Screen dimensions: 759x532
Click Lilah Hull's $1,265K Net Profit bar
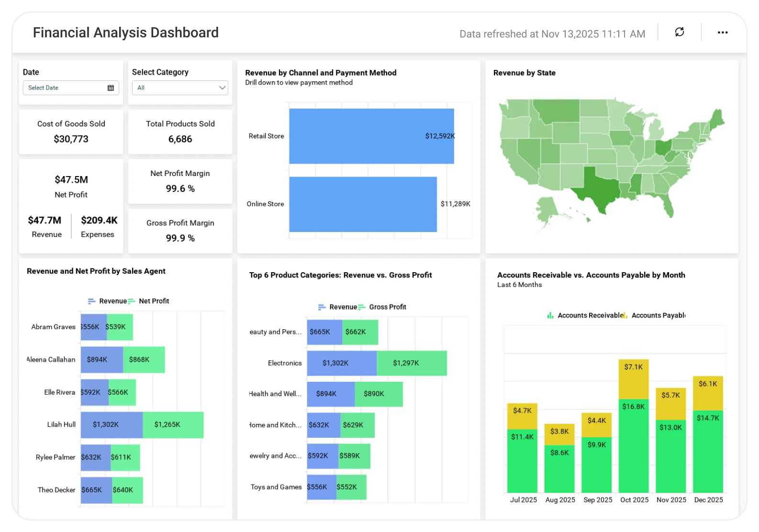(x=173, y=425)
